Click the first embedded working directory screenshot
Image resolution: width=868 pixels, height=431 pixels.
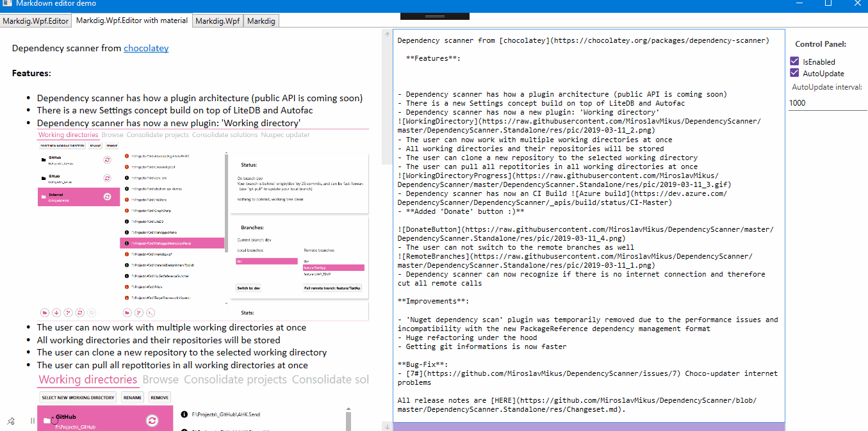tap(203, 225)
